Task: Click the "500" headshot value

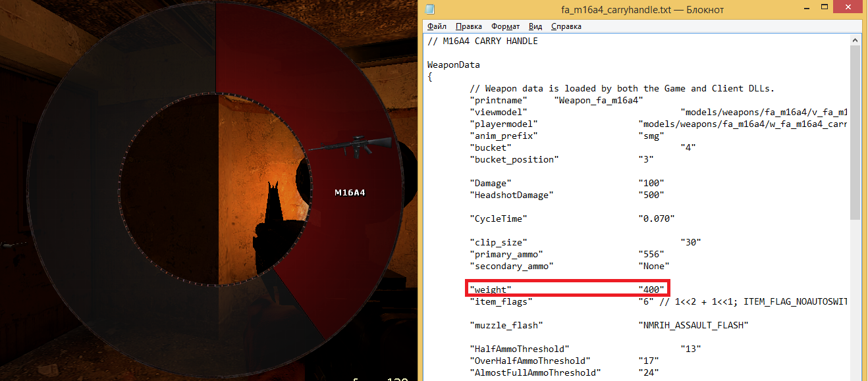Action: (x=651, y=195)
